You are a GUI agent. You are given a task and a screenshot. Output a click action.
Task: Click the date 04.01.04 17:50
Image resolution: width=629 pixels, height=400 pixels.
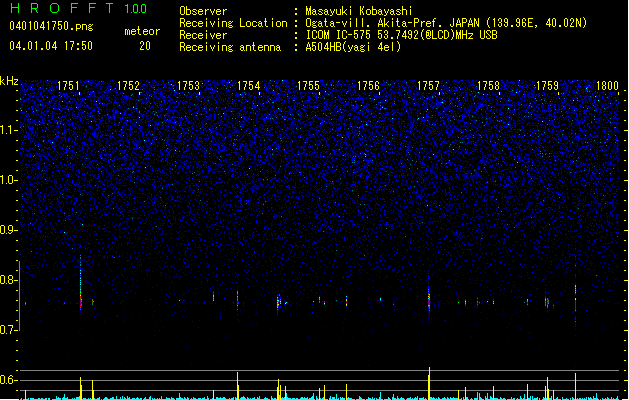coord(51,46)
